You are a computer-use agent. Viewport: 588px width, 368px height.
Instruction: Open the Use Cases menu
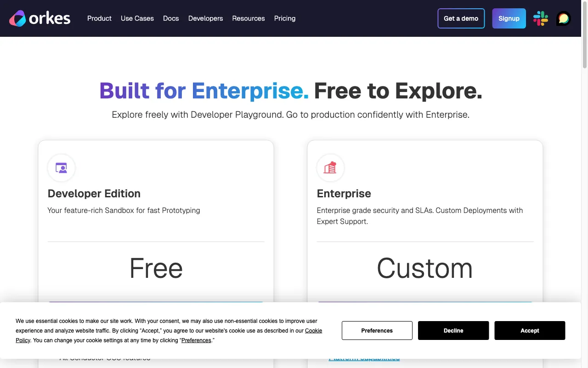(137, 18)
